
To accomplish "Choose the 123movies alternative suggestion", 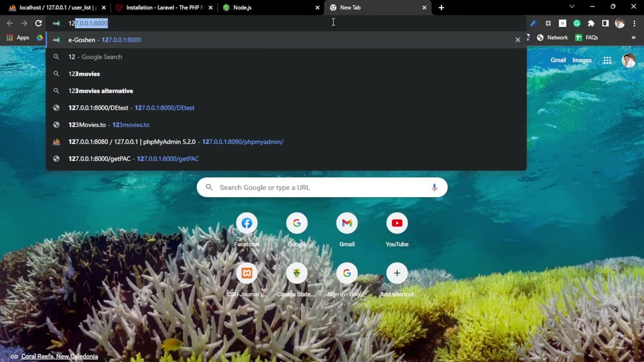I will coord(286,91).
